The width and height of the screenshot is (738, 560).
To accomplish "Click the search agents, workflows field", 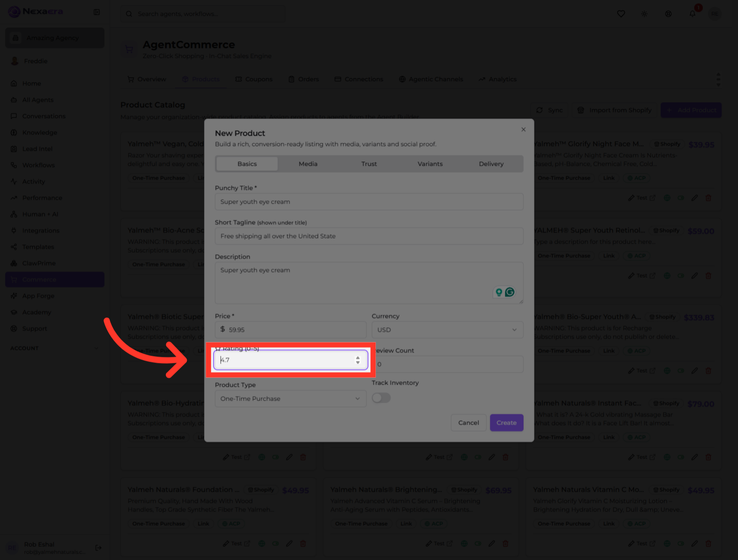I will 203,14.
